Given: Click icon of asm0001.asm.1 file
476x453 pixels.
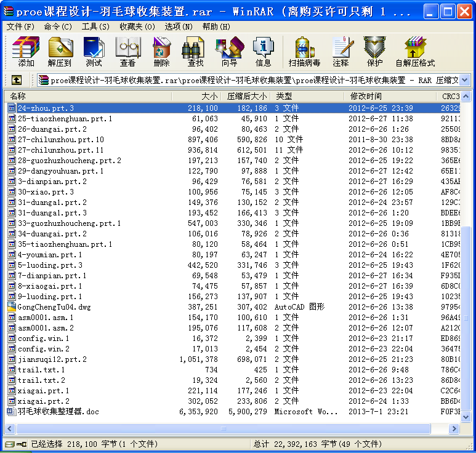Looking at the screenshot, I should click(12, 318).
